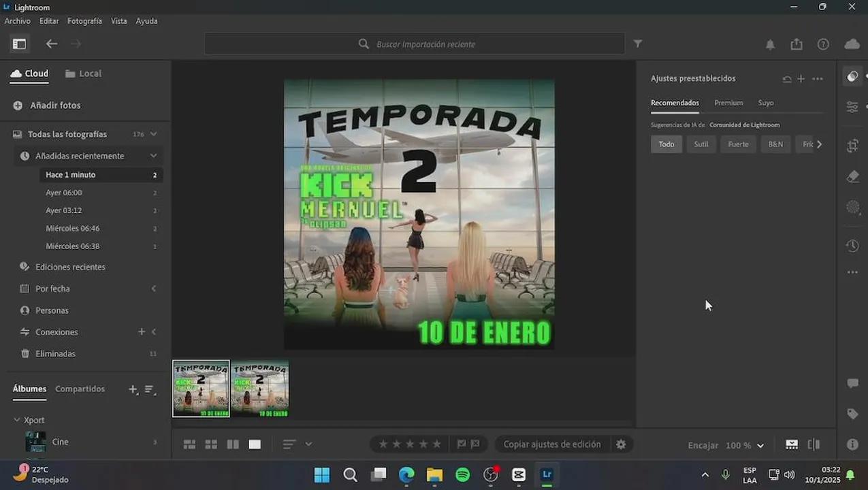
Task: Open the Edit sliders panel
Action: [852, 108]
